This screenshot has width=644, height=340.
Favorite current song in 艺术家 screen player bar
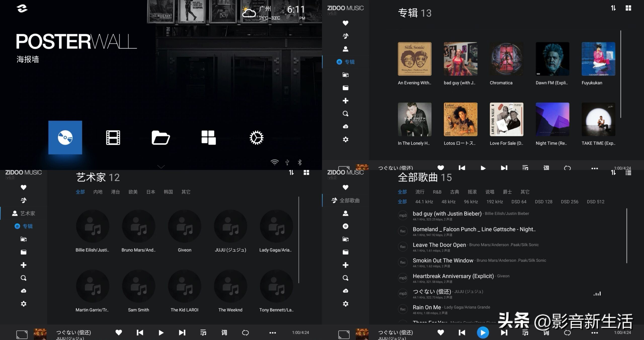tap(119, 333)
